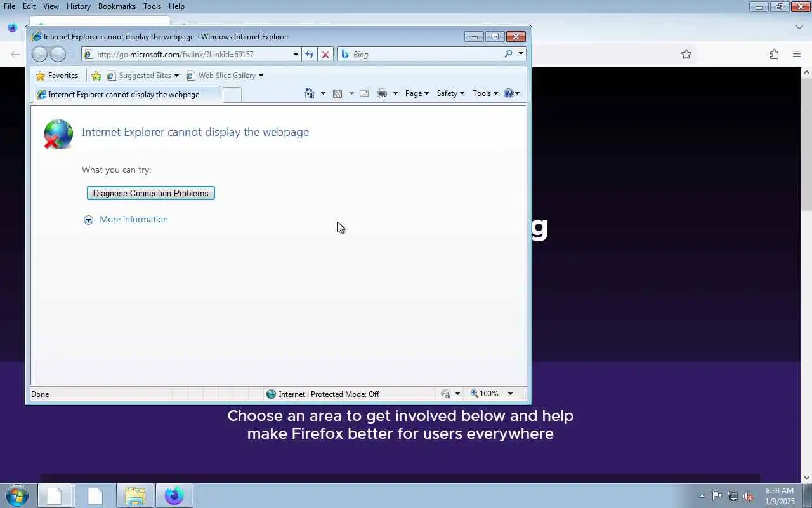Click Firefox scrollbar down arrow
The image size is (812, 508).
click(807, 478)
